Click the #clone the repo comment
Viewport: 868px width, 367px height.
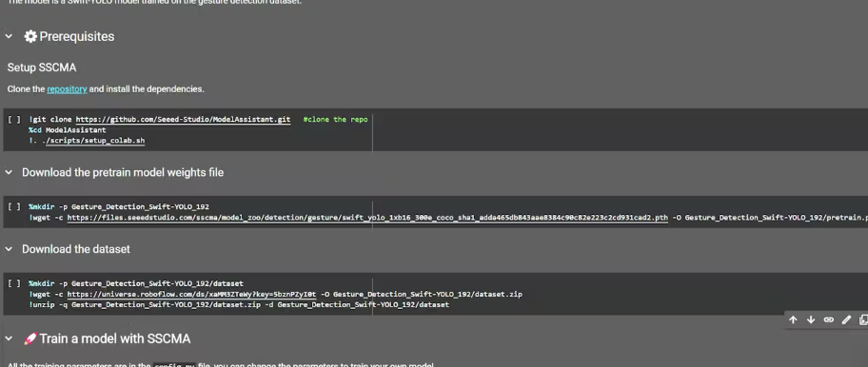[x=335, y=120]
